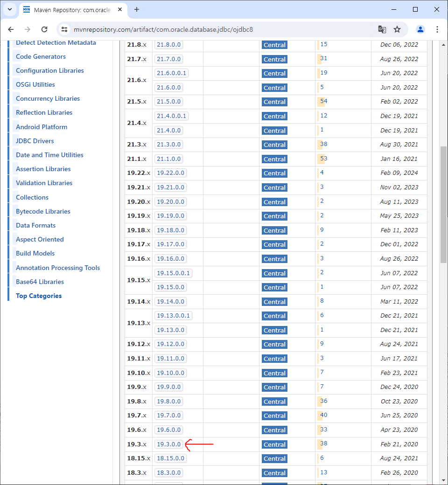Open Bytecode Libraries category
448x485 pixels.
click(43, 212)
